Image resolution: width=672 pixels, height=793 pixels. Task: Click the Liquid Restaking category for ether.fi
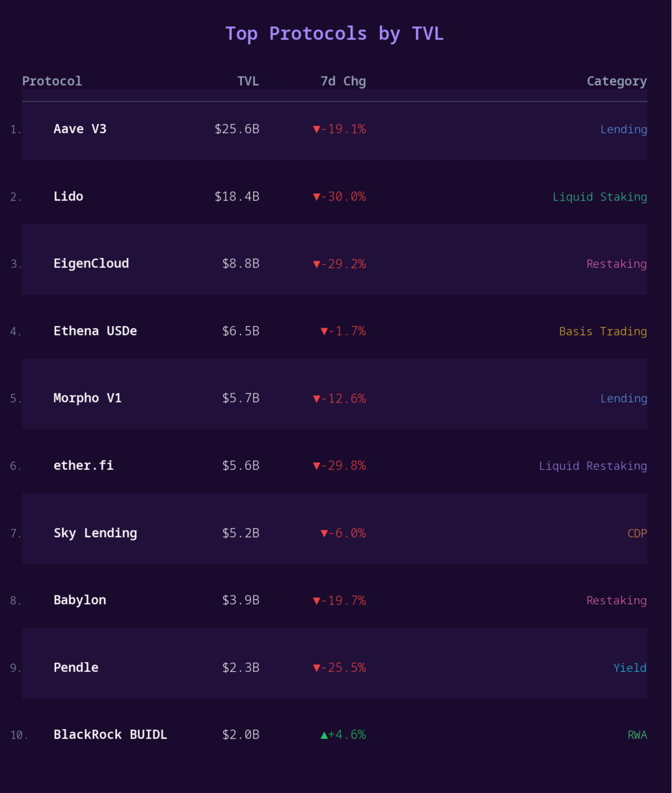tap(593, 466)
